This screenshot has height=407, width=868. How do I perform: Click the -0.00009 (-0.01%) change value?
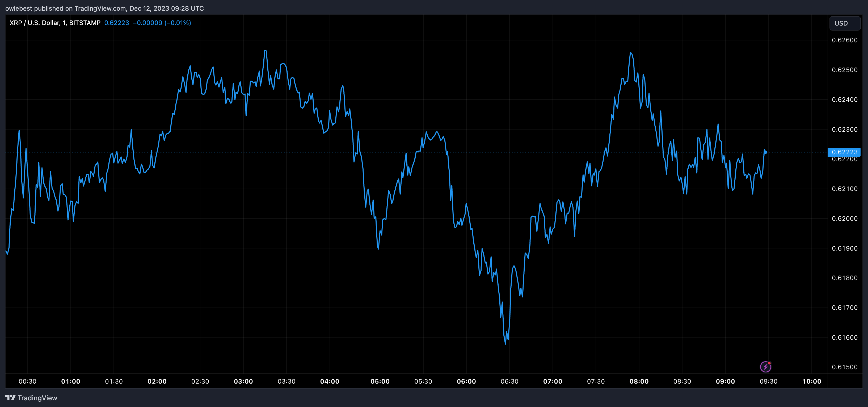[x=162, y=23]
